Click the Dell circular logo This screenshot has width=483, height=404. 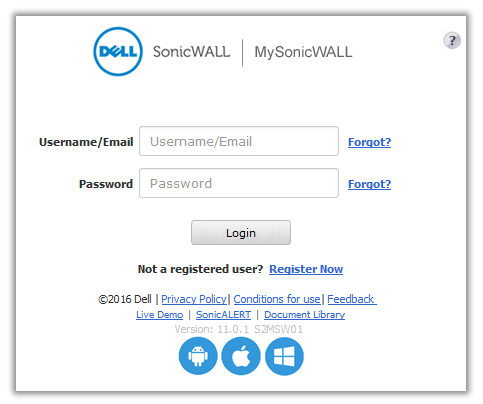(x=118, y=52)
